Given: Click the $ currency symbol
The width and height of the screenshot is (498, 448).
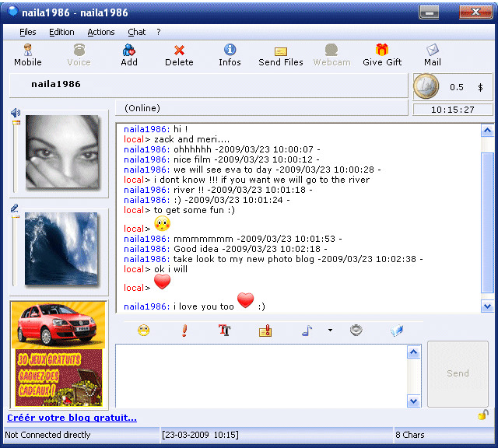Looking at the screenshot, I should point(481,87).
